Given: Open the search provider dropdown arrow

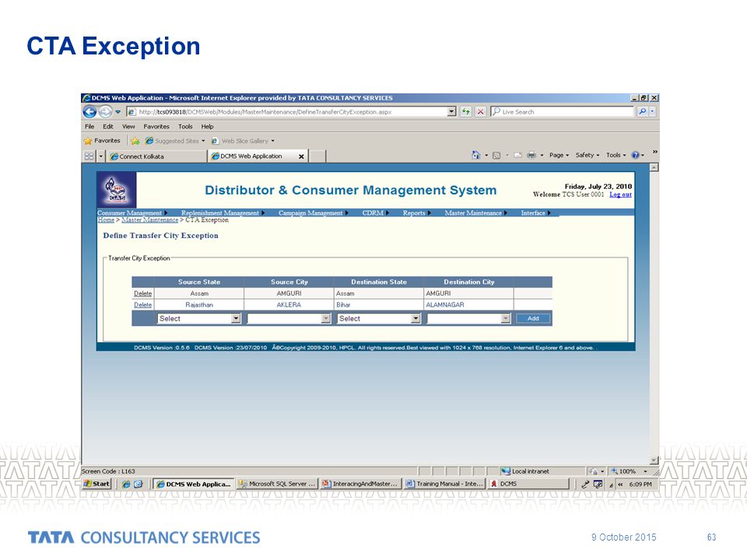Looking at the screenshot, I should (x=652, y=111).
